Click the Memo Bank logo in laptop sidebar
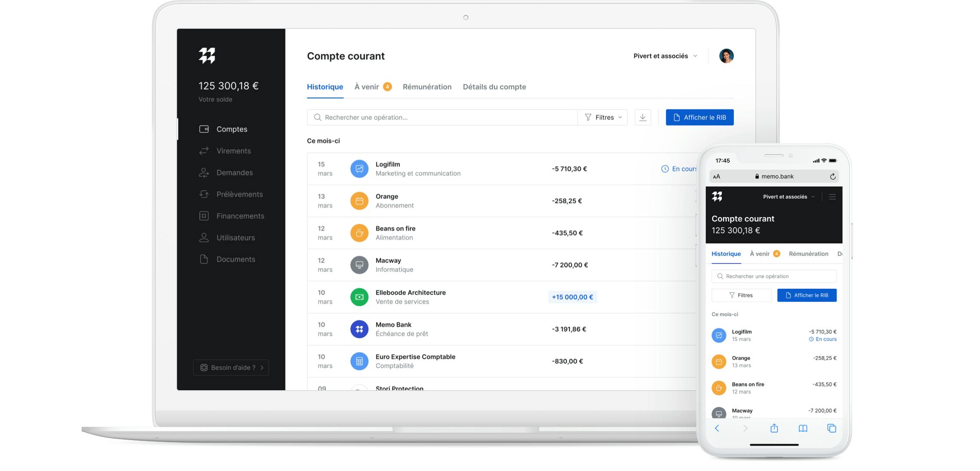 207,55
